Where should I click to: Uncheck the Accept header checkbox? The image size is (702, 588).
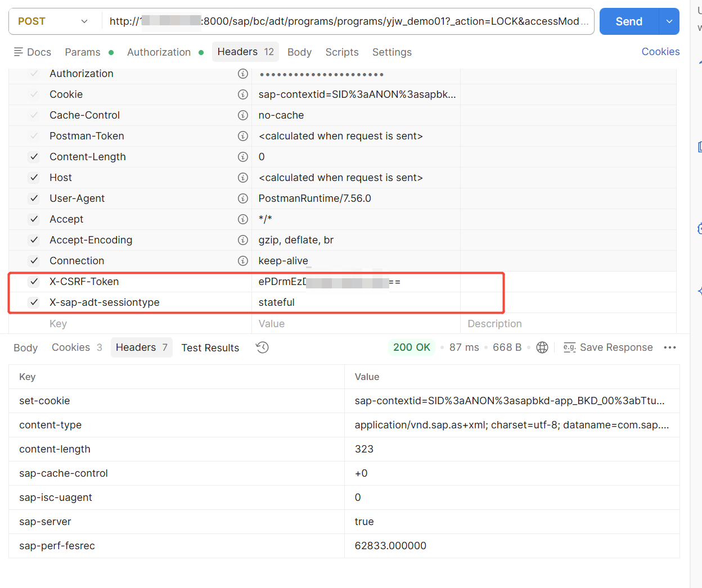pos(34,219)
